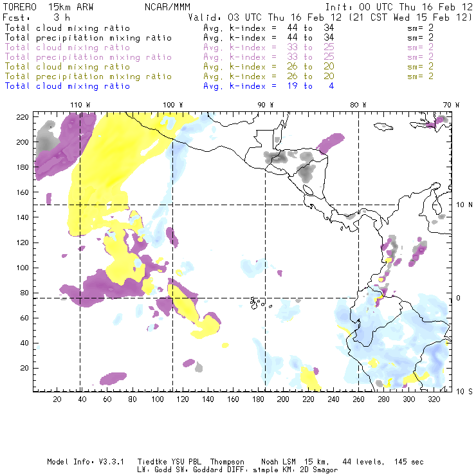Image resolution: width=476 pixels, height=476 pixels.
Task: Click the "Model Info: V3.3.1" text
Action: [x=86, y=462]
